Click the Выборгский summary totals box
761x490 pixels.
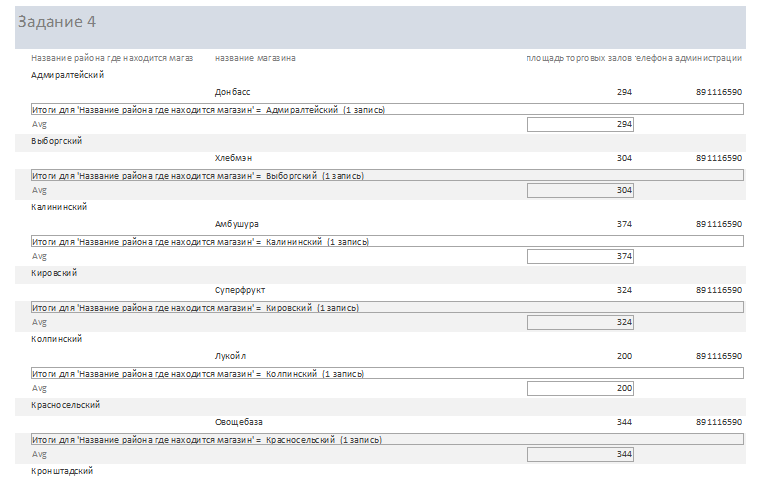[x=387, y=175]
